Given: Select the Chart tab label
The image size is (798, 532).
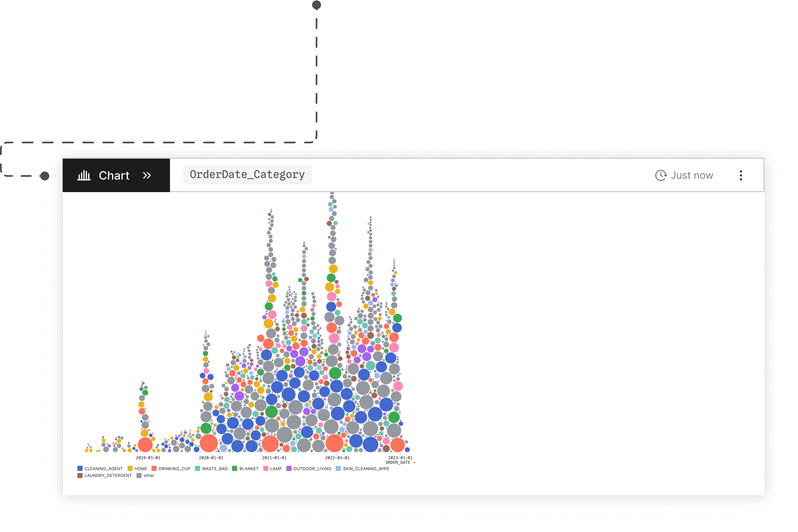Looking at the screenshot, I should (114, 175).
